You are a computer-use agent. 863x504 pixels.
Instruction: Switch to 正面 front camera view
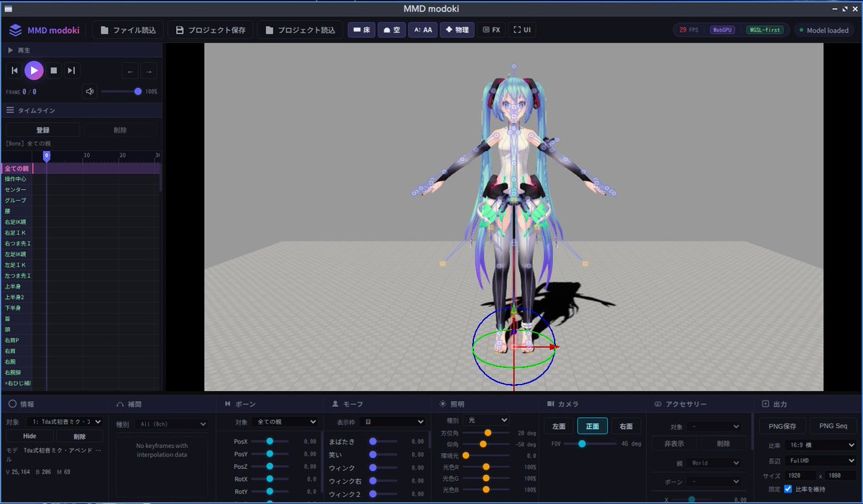tap(593, 426)
